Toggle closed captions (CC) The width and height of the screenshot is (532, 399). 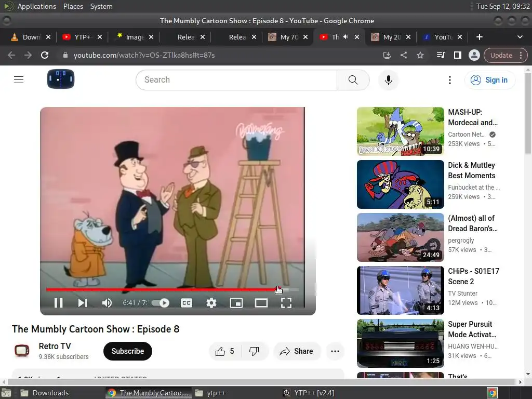pyautogui.click(x=187, y=303)
